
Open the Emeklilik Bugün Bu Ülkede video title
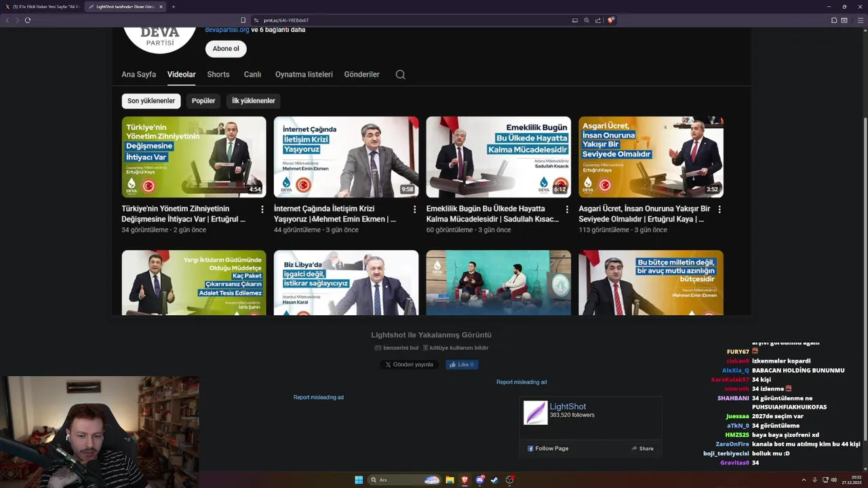[x=492, y=214]
